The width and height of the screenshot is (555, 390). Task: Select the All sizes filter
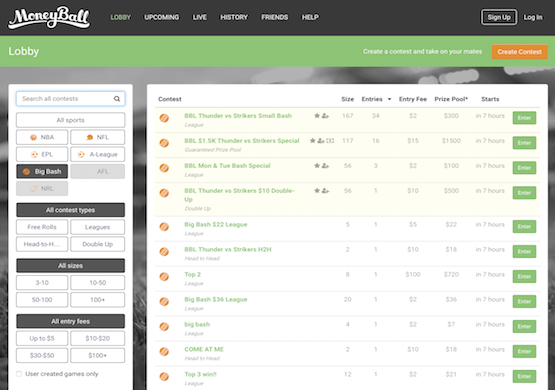[70, 265]
